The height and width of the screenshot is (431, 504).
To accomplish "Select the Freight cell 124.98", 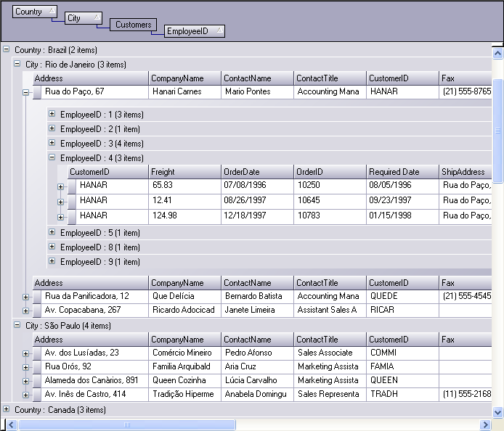I will pos(184,215).
